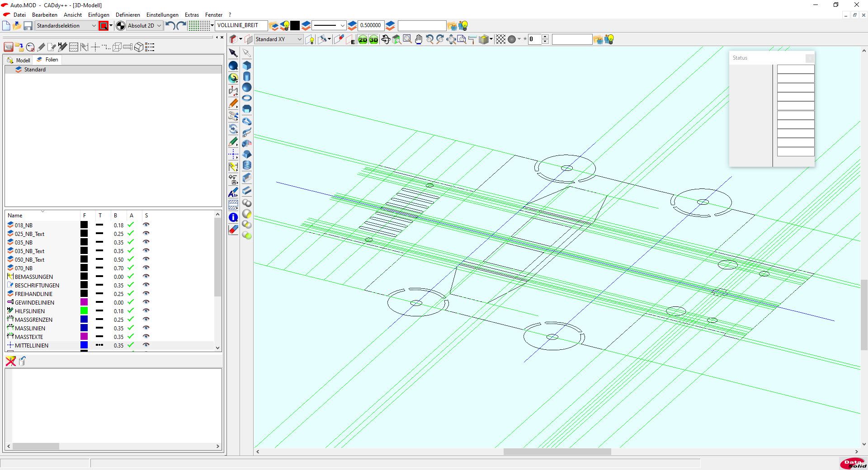Click the Save diskette icon
The height and width of the screenshot is (470, 868).
click(28, 26)
